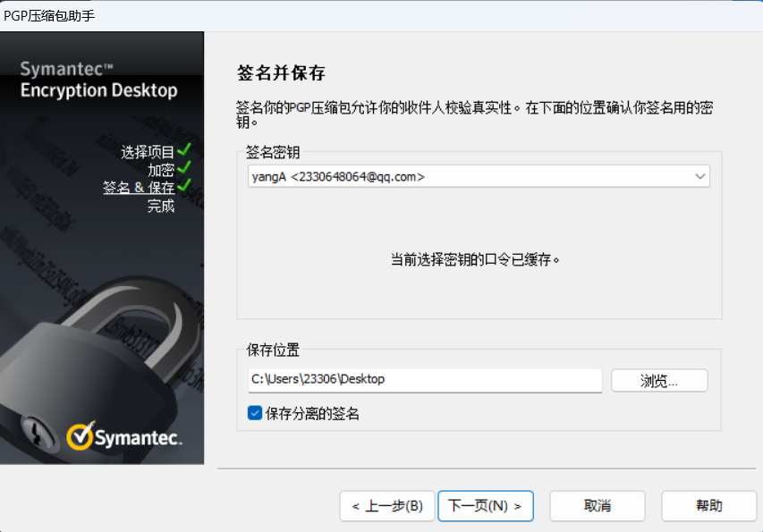Viewport: 763px width, 532px height.
Task: Click the Symantec Encryption Desktop banner text
Action: point(98,80)
